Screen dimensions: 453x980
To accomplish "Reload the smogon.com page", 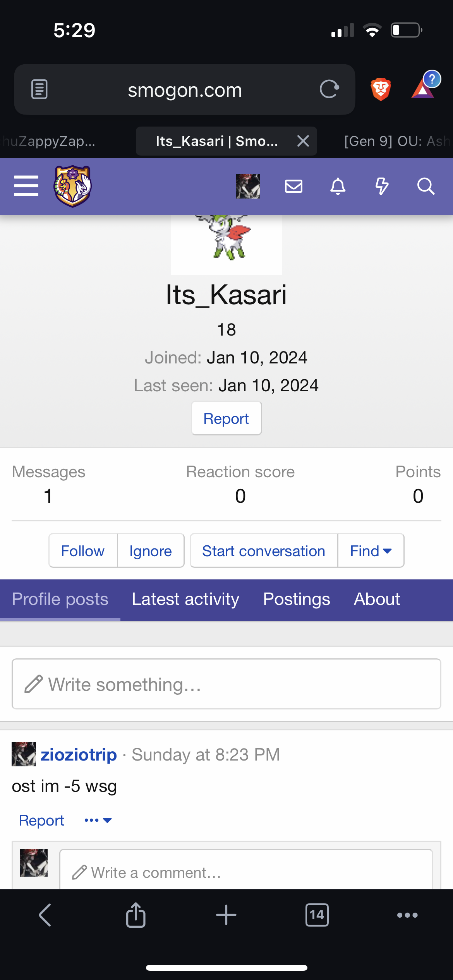I will pyautogui.click(x=329, y=89).
